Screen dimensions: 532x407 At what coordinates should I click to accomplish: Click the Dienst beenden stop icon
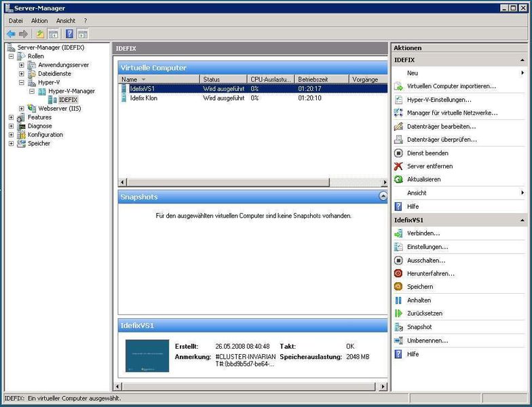coord(398,153)
